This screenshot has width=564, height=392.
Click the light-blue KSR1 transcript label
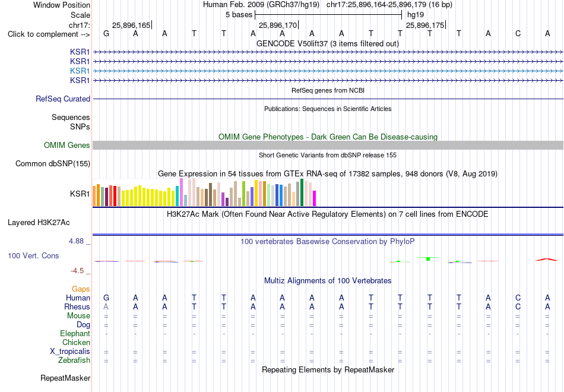click(80, 71)
